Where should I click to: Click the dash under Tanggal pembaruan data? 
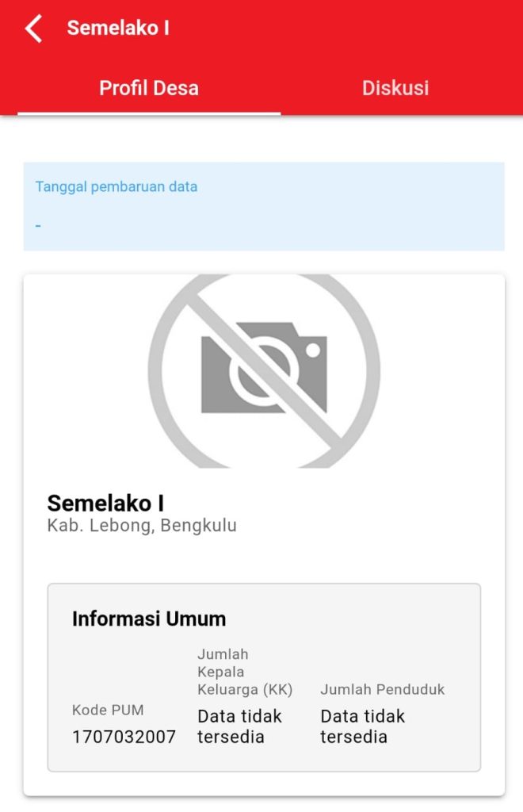click(38, 225)
